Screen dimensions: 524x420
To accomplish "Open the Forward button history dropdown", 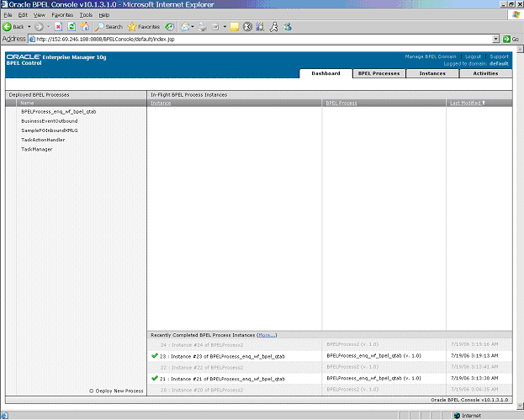I will click(x=49, y=27).
